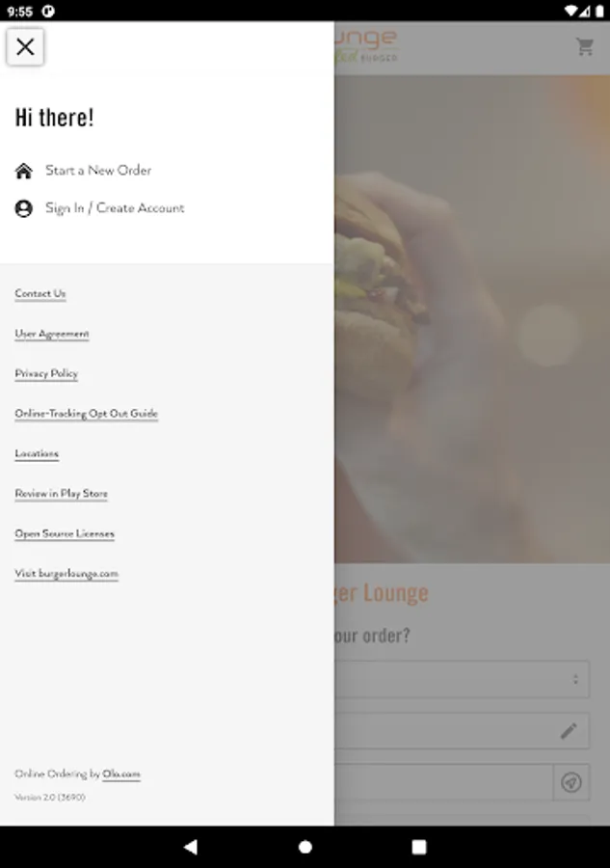Screen dimensions: 610x868
Task: Tap the Android home circle button
Action: [x=305, y=847]
